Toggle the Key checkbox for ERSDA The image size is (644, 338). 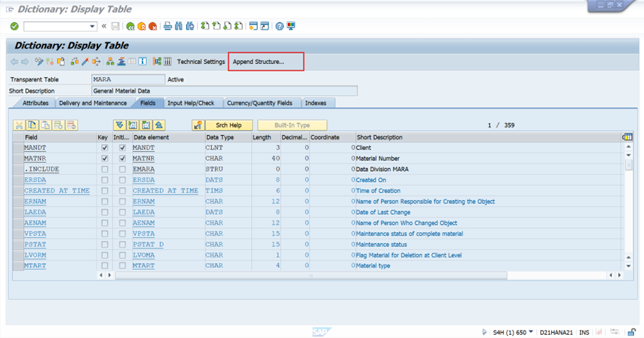104,180
